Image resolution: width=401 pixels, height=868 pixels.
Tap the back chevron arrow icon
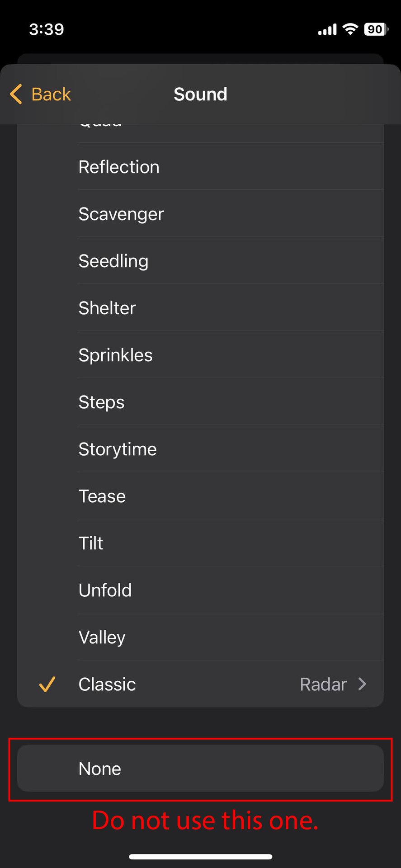[16, 94]
